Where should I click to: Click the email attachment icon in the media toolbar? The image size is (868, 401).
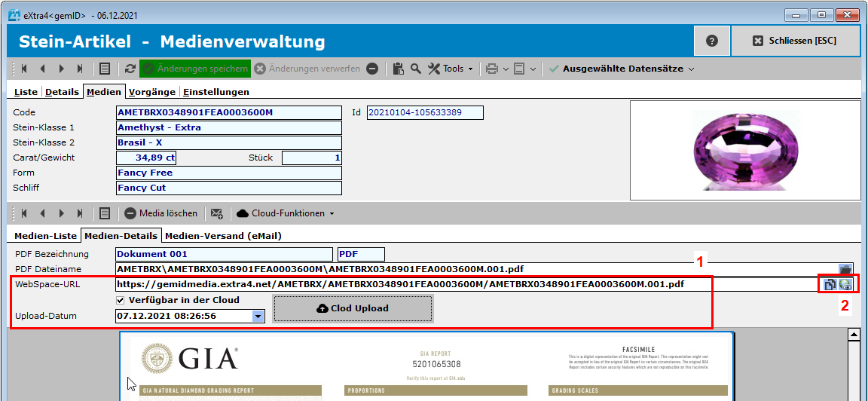pos(217,213)
